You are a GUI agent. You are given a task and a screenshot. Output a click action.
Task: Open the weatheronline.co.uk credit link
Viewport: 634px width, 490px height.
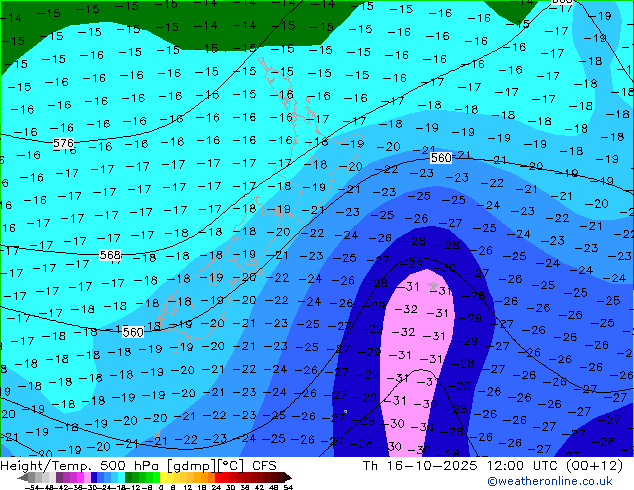point(550,481)
